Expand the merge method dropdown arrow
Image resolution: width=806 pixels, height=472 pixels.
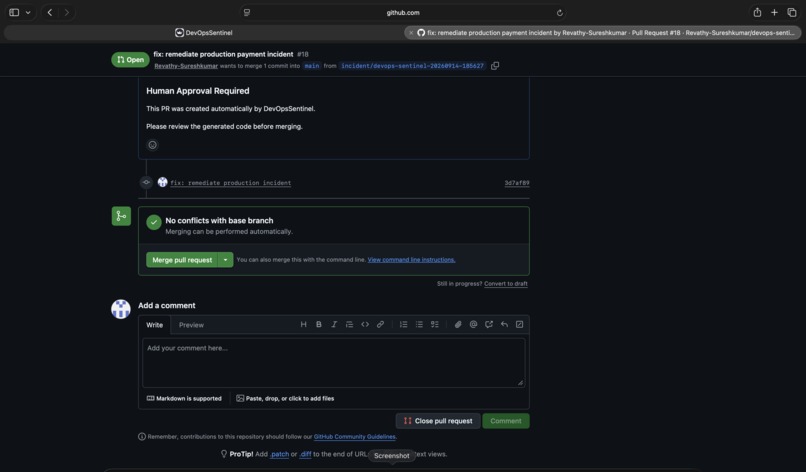(x=225, y=260)
